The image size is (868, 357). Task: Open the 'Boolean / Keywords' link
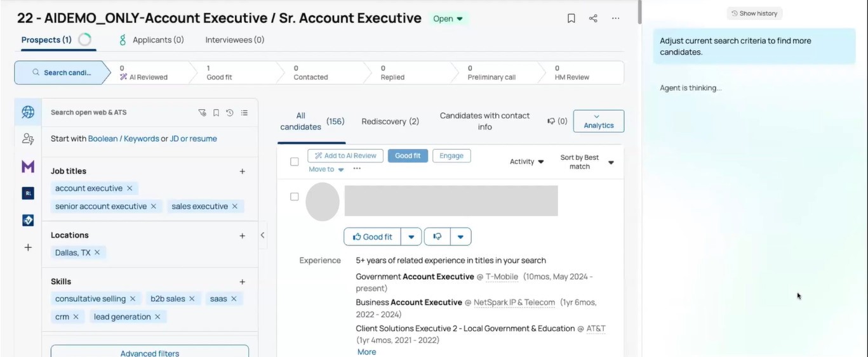coord(123,139)
